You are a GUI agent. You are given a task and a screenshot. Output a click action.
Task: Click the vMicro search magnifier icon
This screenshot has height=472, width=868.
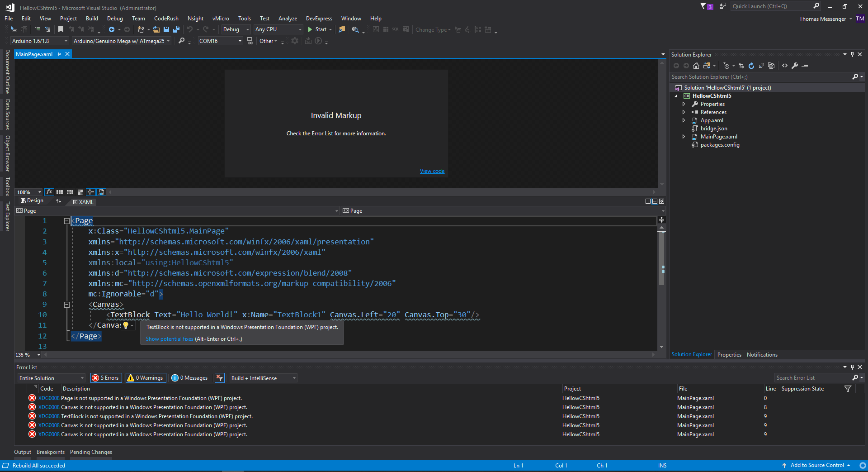[x=182, y=41]
